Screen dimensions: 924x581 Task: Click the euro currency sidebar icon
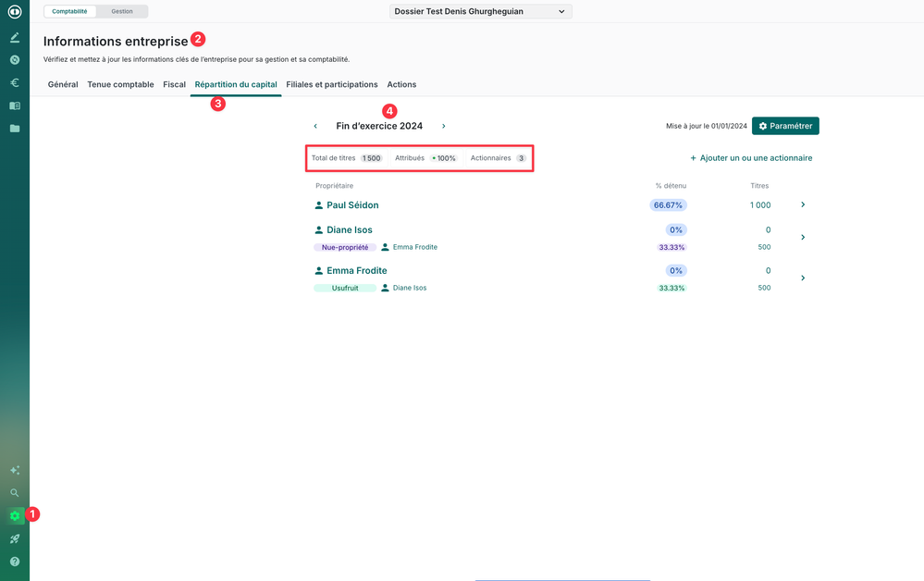tap(15, 82)
